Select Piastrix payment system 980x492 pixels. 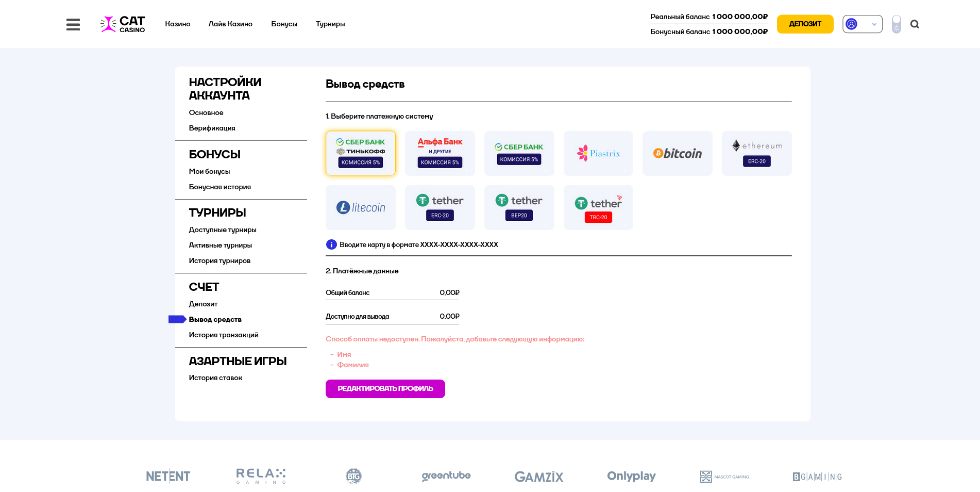[598, 153]
